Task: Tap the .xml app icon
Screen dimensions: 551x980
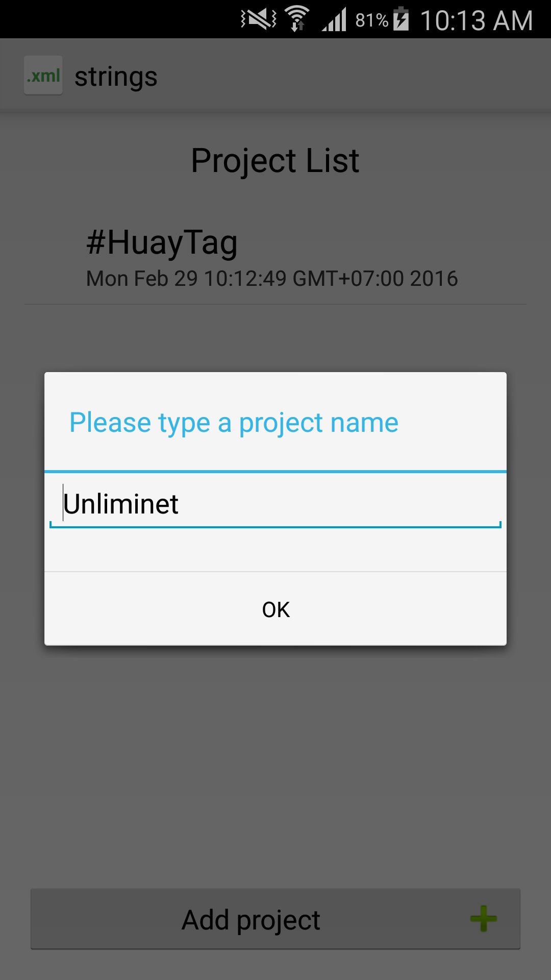Action: coord(43,76)
